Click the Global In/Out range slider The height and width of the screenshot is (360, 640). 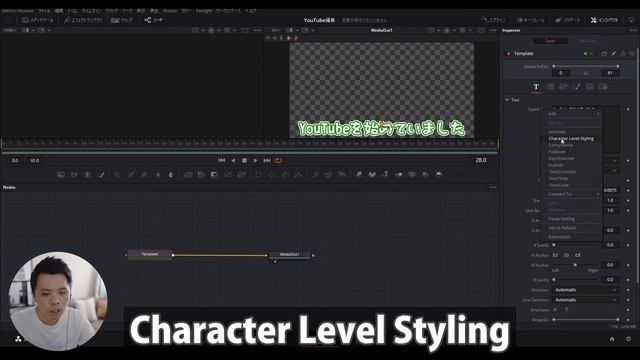[586, 66]
